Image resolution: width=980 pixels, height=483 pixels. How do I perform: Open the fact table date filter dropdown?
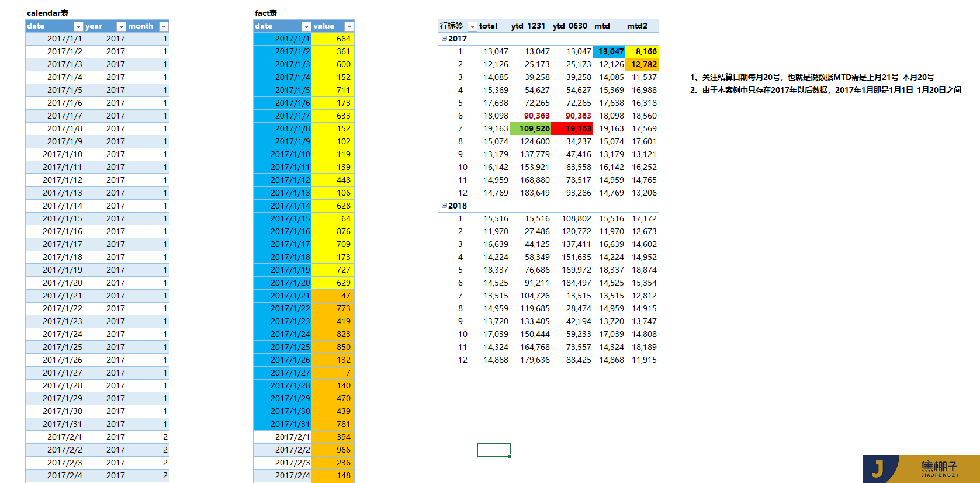[306, 26]
